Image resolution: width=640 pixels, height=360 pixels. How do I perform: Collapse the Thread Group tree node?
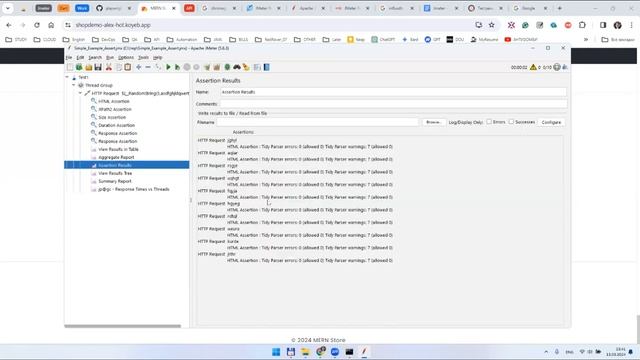pyautogui.click(x=74, y=85)
